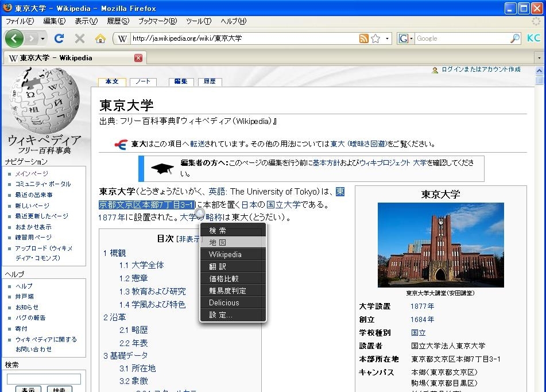
Task: Jump to 3.1 所在地 in contents
Action: (138, 368)
